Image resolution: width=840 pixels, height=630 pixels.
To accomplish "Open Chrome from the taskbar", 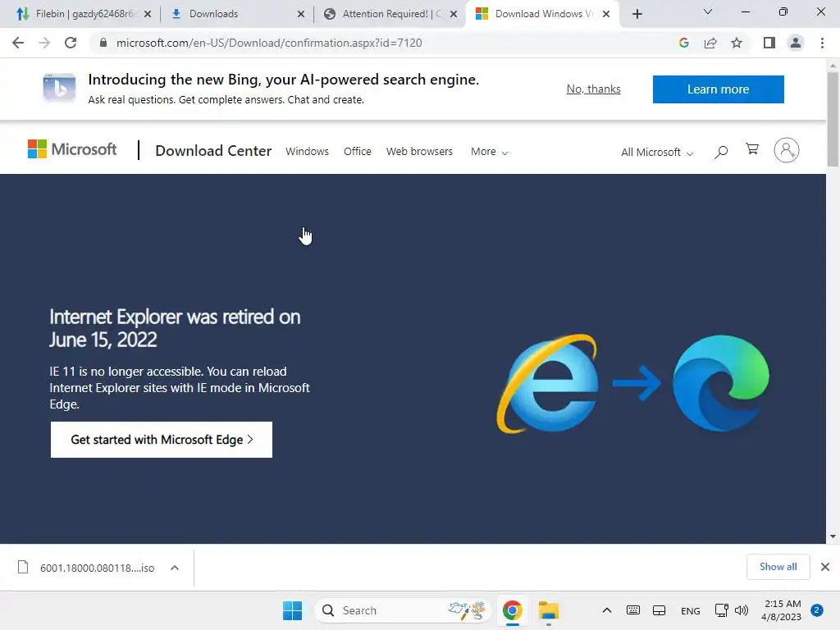I will pyautogui.click(x=513, y=610).
